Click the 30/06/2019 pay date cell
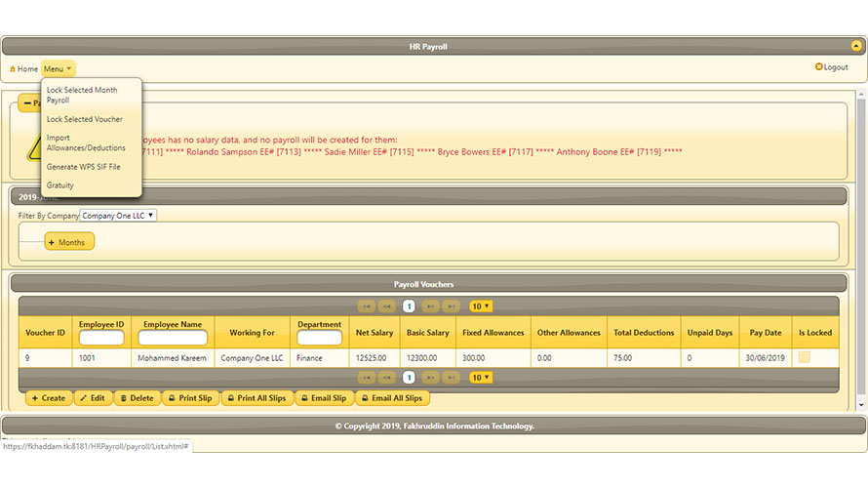 click(x=766, y=358)
